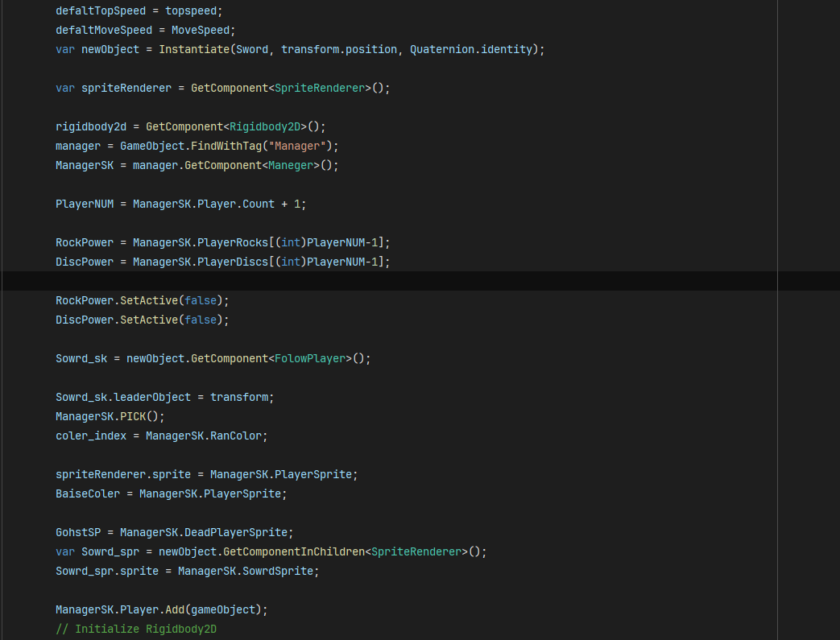This screenshot has width=840, height=640.
Task: Click the DeadPlayerSprite property
Action: [238, 532]
